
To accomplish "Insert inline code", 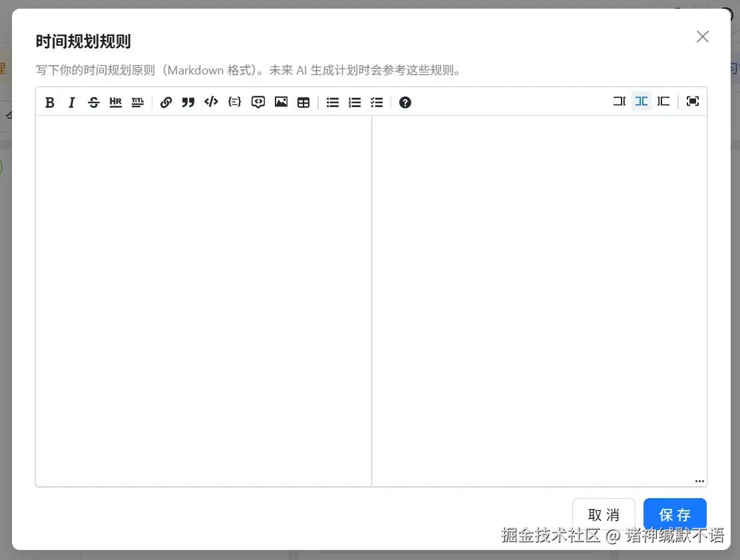I will pos(211,102).
